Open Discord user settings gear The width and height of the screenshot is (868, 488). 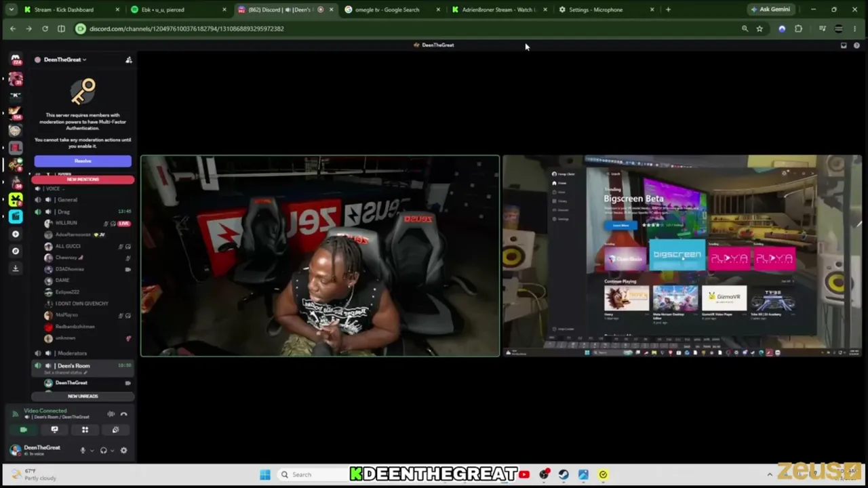(123, 450)
